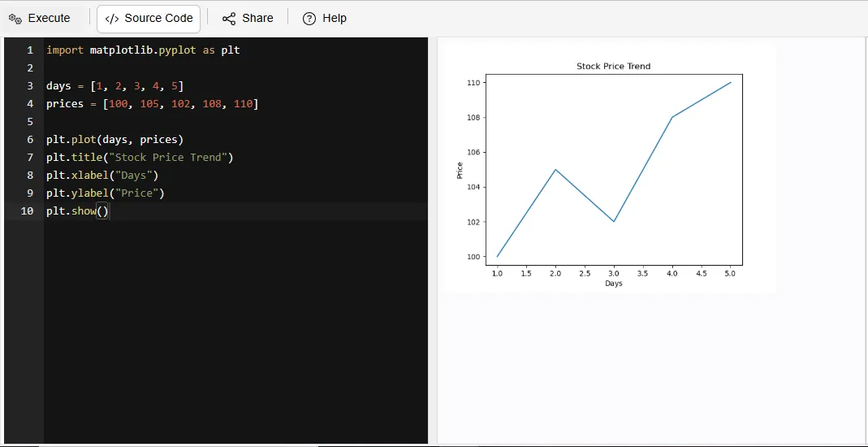
Task: Select line number 6 in the gutter
Action: 30,140
